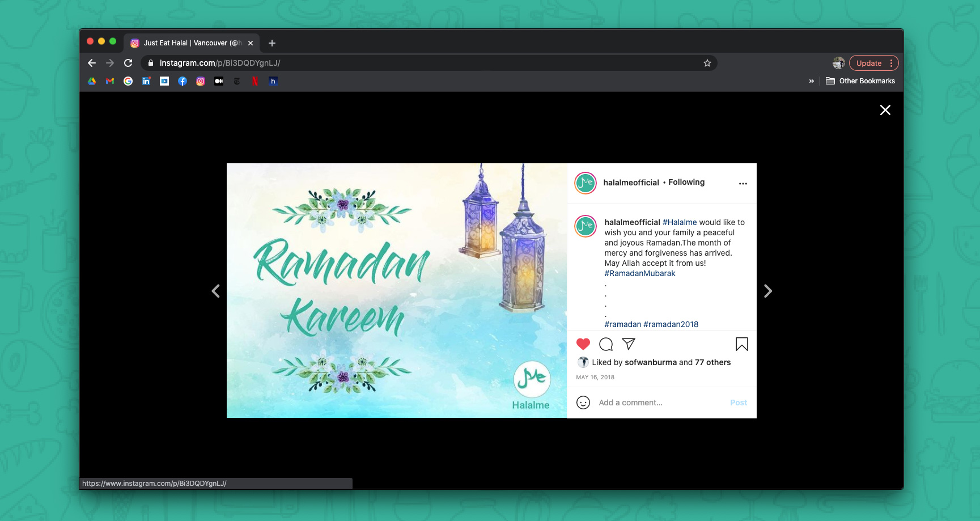This screenshot has width=980, height=521.
Task: Unlike the post with the red heart
Action: point(583,344)
